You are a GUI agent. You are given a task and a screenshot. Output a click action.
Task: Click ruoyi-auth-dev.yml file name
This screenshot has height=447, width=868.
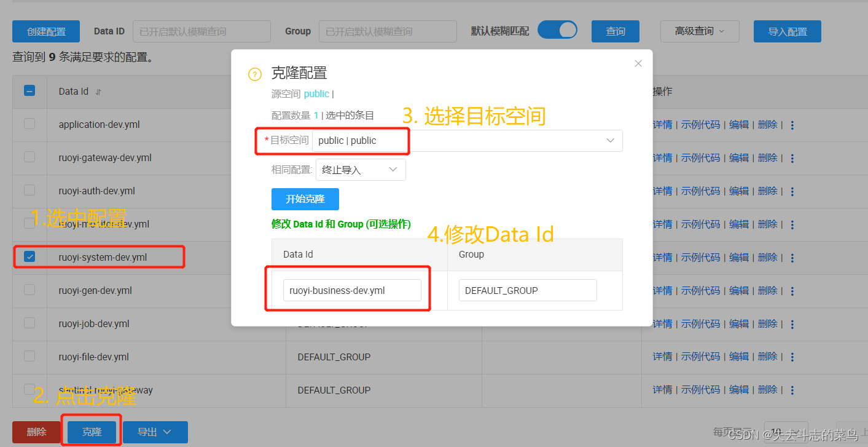97,191
